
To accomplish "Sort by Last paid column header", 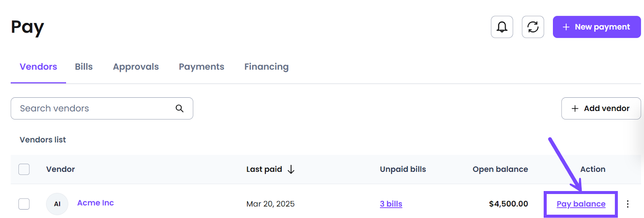I will coord(264,169).
